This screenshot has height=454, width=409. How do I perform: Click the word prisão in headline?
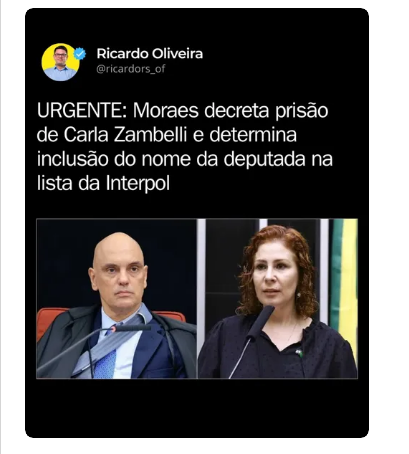[302, 111]
